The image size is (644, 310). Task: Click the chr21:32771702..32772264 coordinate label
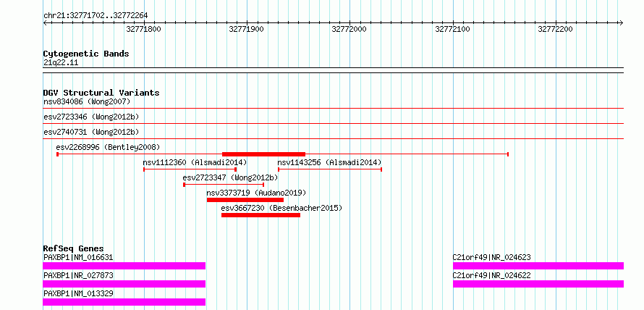96,16
